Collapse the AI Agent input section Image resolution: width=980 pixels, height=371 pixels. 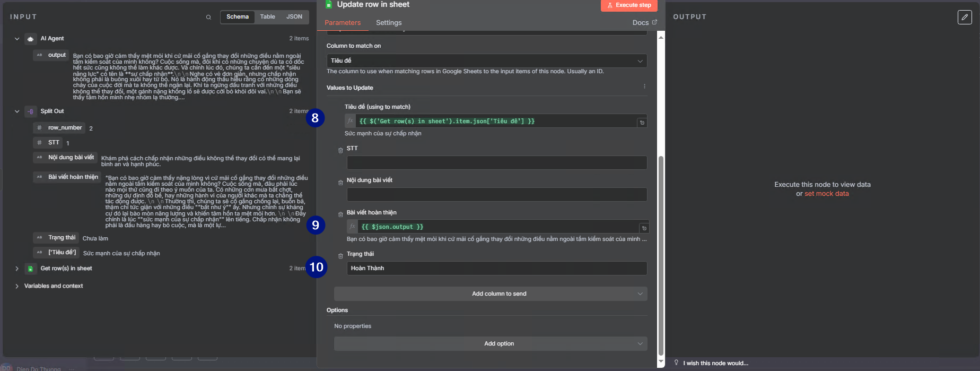click(x=17, y=39)
